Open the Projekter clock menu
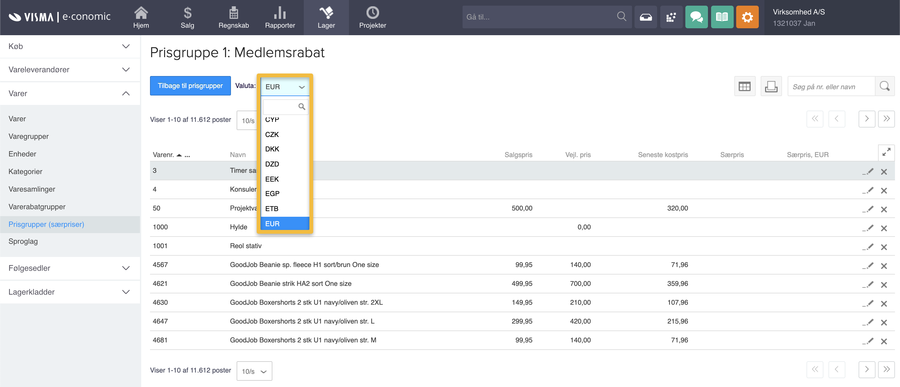900x387 pixels. pyautogui.click(x=373, y=17)
